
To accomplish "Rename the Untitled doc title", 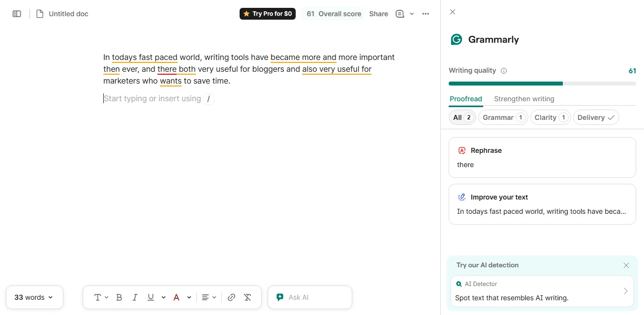I will click(68, 14).
